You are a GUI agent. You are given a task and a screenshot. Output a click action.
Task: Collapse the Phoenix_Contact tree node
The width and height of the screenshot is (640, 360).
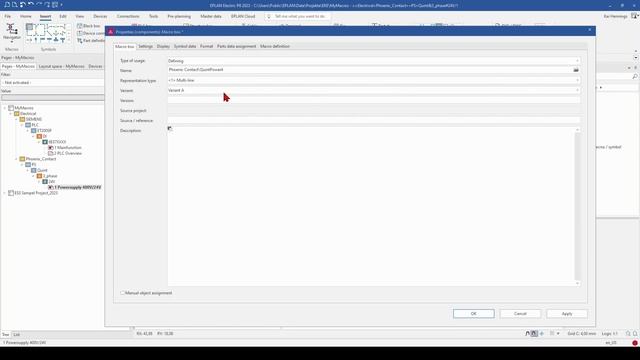17,159
